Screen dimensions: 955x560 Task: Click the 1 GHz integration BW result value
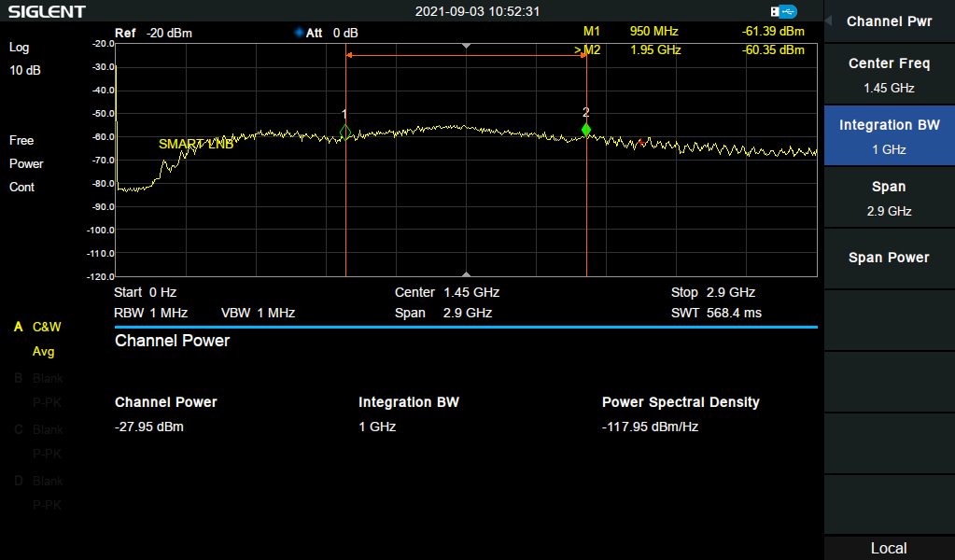click(377, 427)
